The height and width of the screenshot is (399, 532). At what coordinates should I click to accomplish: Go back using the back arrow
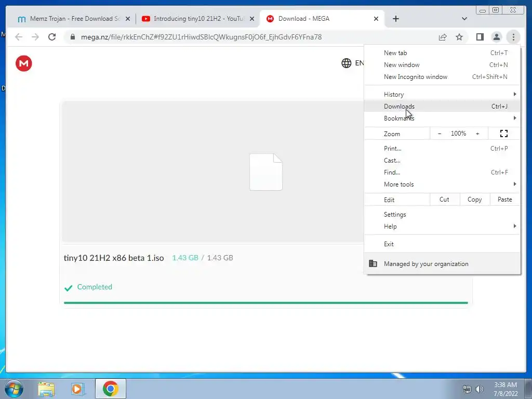click(19, 37)
